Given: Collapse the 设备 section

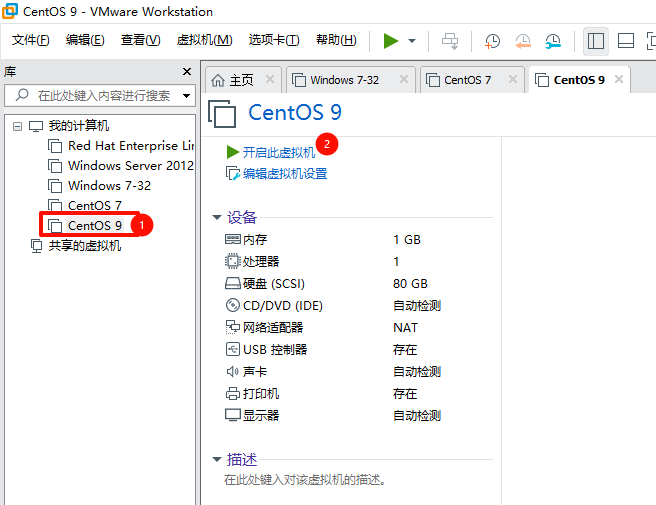Looking at the screenshot, I should [x=217, y=217].
